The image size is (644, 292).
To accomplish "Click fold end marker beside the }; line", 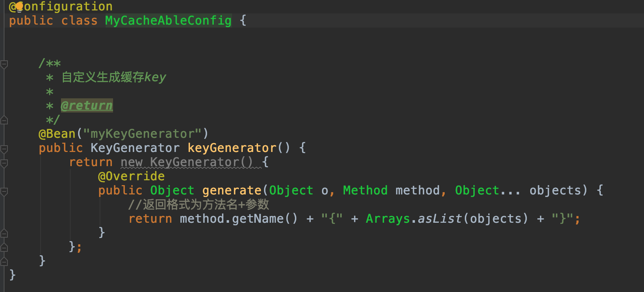I will (x=4, y=247).
